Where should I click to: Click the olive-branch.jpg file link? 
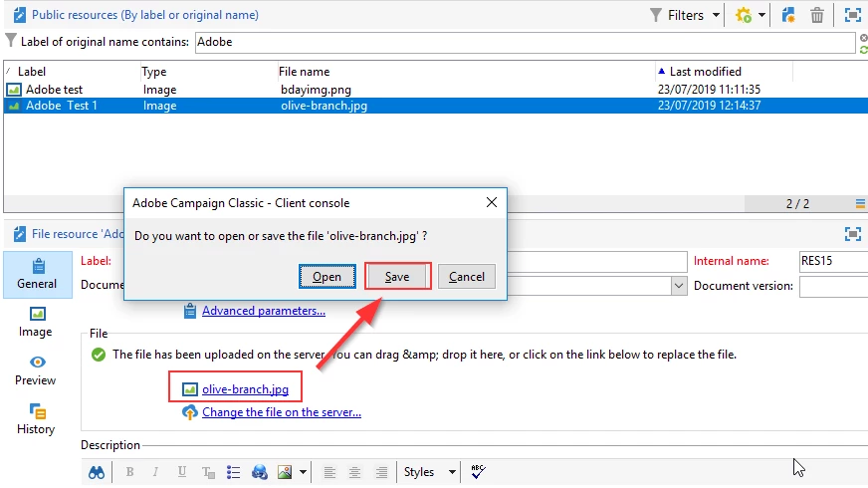coord(245,389)
